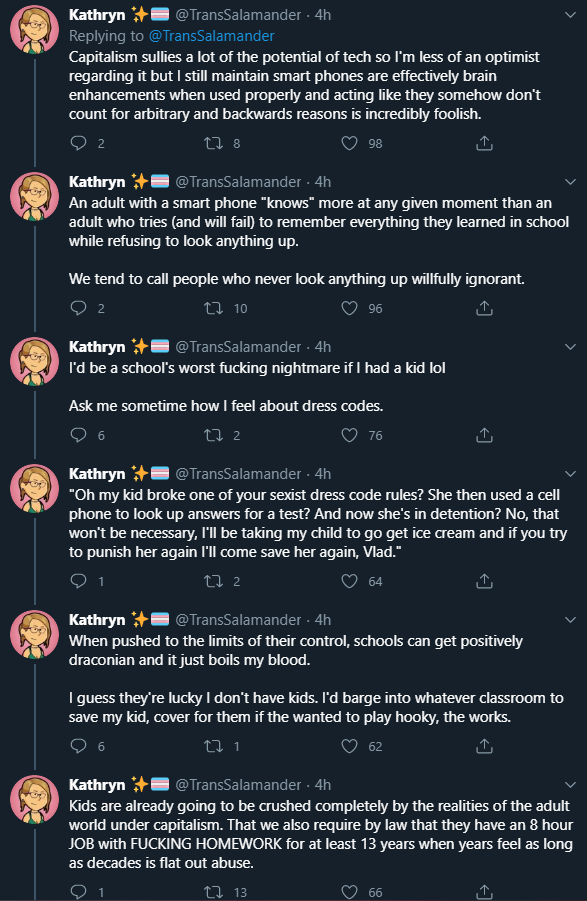Like the ice cream detention tweet with 64 likes
This screenshot has width=587, height=901.
coord(350,581)
